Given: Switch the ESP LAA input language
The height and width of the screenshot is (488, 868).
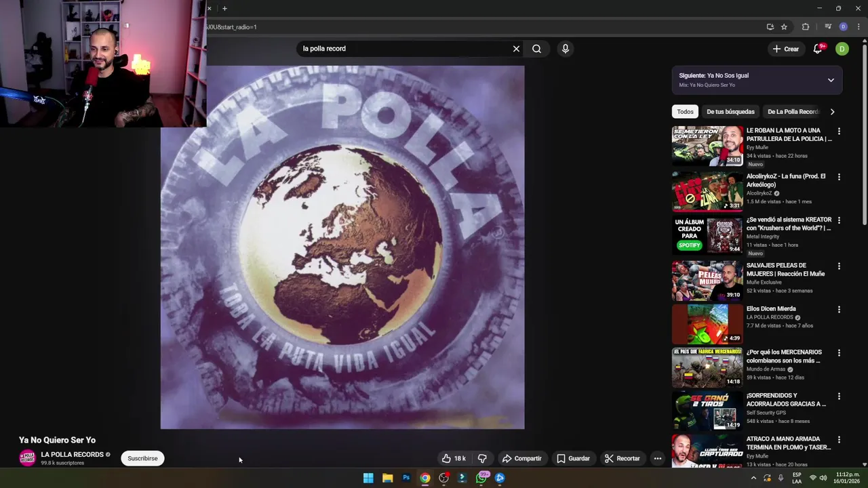Looking at the screenshot, I should point(797,478).
